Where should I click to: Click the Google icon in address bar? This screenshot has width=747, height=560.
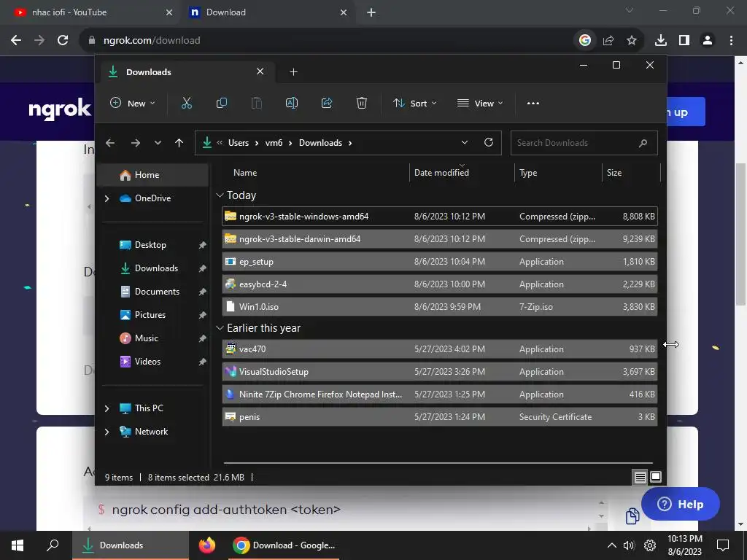tap(585, 41)
